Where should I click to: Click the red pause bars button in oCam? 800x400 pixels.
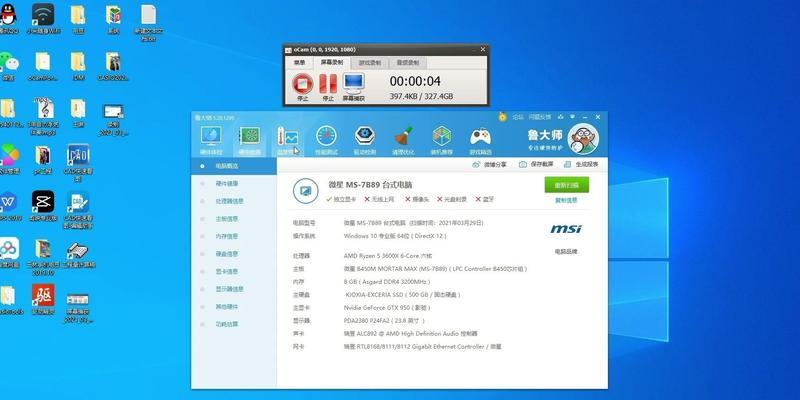coord(329,83)
